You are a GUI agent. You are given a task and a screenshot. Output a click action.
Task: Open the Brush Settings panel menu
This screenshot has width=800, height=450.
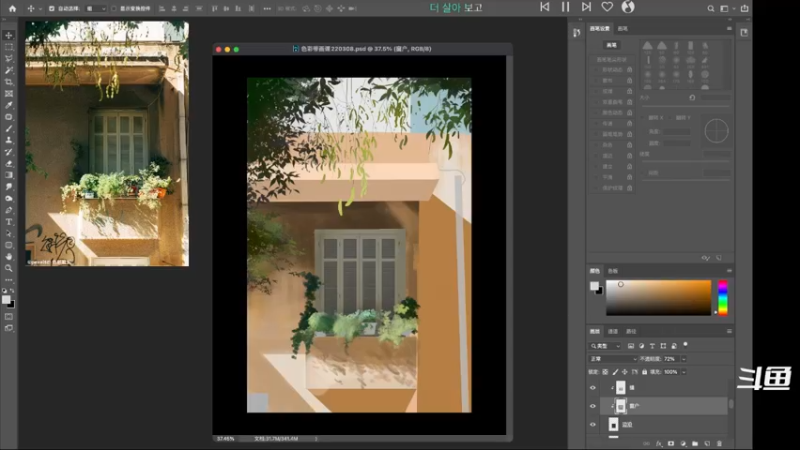(x=729, y=29)
